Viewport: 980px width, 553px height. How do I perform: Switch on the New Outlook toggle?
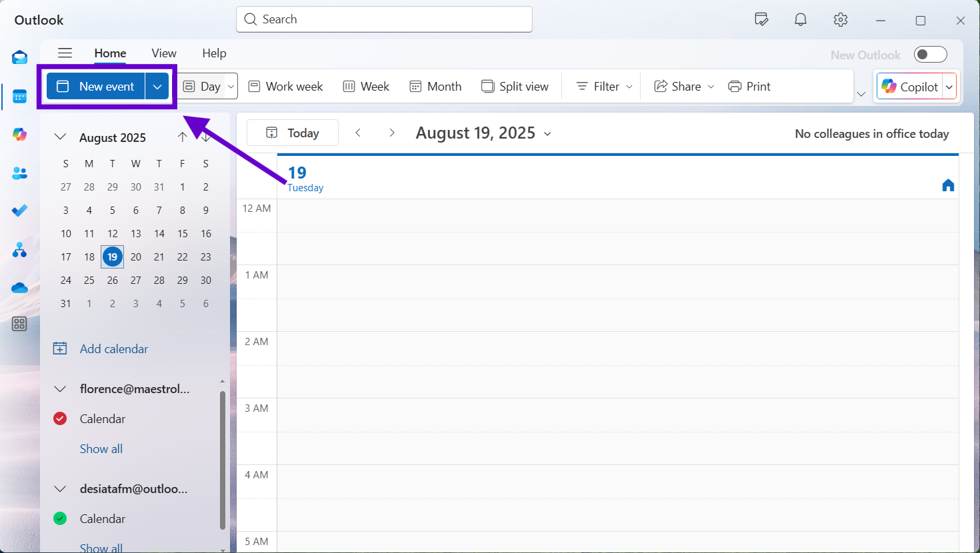(x=931, y=55)
